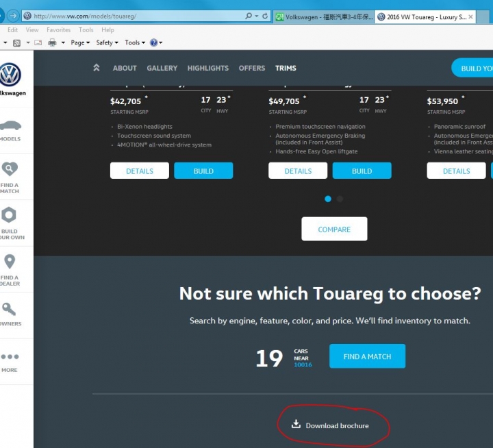Open the Edit menu

[x=12, y=30]
